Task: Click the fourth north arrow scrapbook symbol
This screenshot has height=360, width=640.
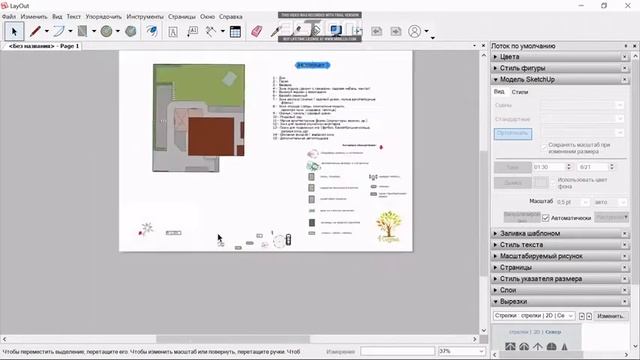Action: 551,347
